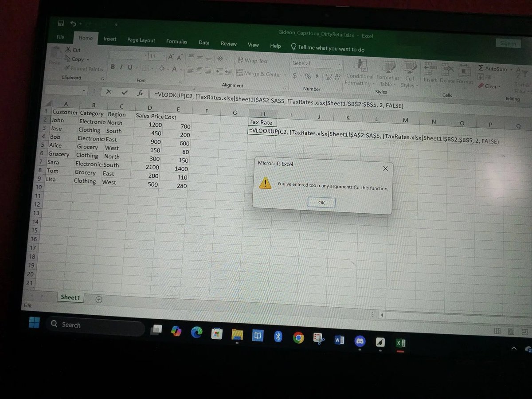
Task: Click Middle Align icon
Action: point(199,59)
